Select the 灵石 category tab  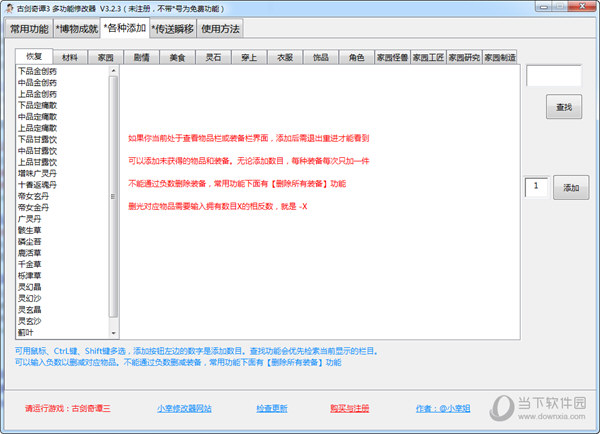(x=214, y=57)
